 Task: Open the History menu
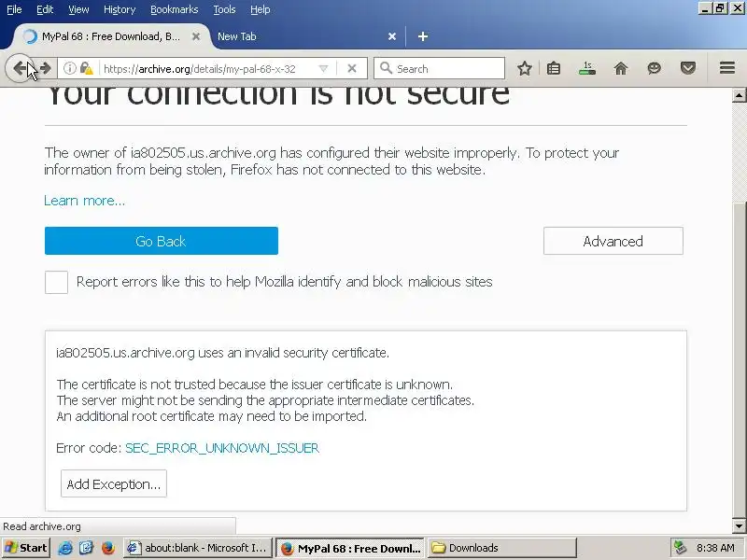120,9
